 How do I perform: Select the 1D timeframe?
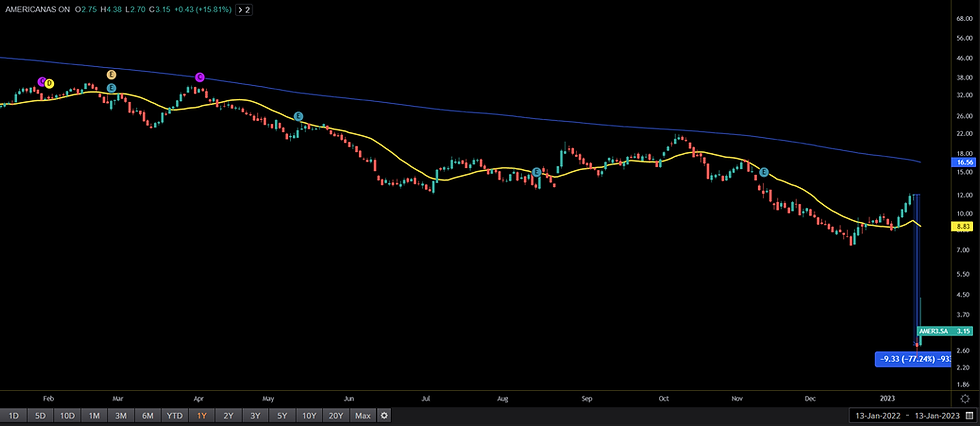tap(14, 415)
